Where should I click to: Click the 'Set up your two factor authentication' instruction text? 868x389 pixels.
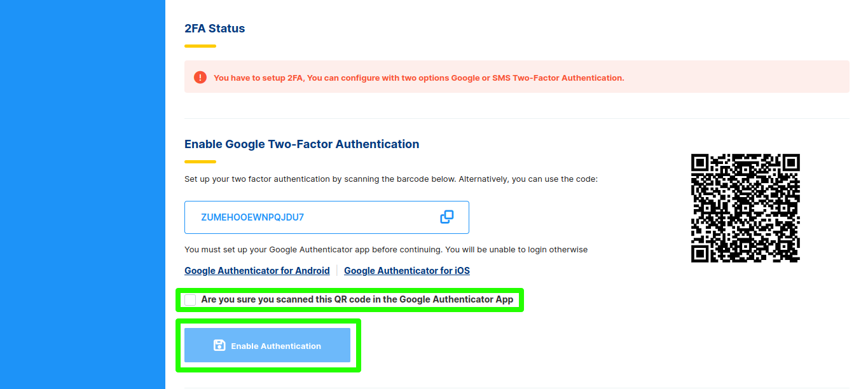coord(391,179)
